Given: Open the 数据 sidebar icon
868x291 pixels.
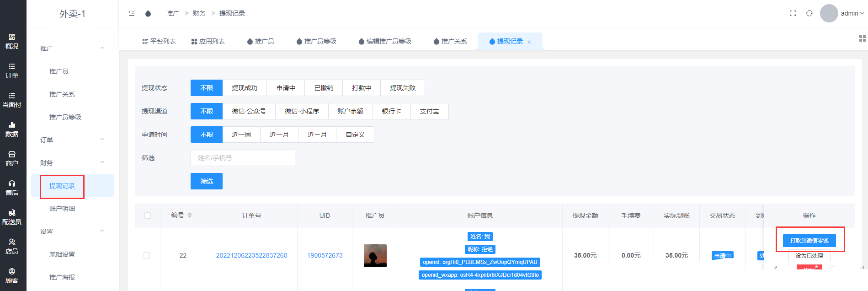Looking at the screenshot, I should click(12, 129).
